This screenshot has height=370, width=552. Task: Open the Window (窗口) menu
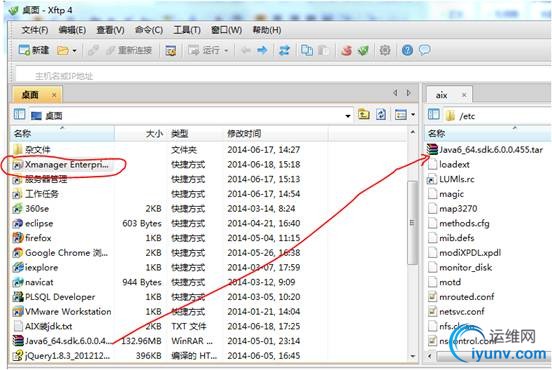coord(226,30)
